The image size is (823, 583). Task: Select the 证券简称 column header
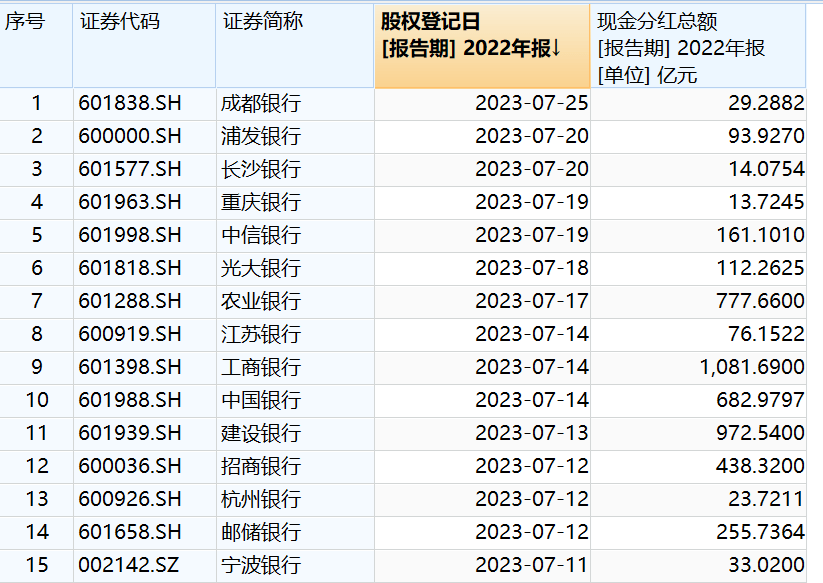pyautogui.click(x=263, y=22)
